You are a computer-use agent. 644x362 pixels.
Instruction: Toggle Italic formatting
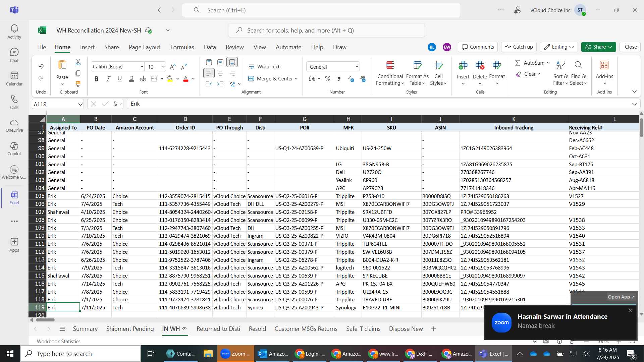(108, 79)
